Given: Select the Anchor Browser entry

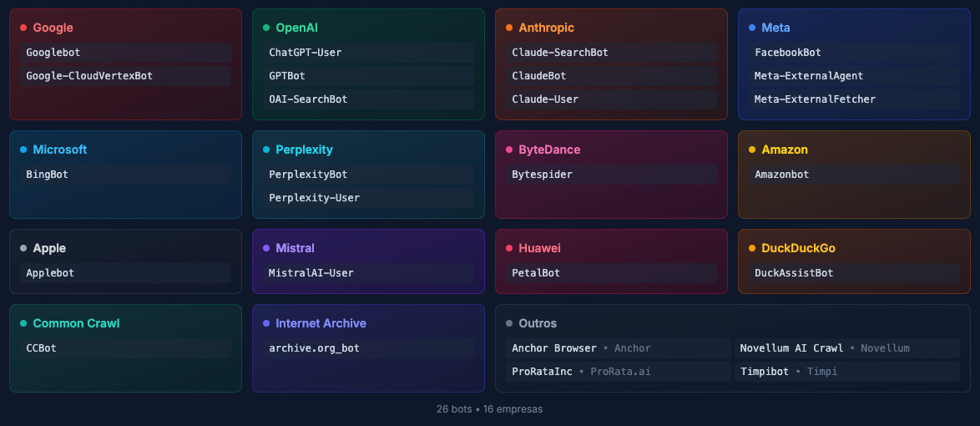Looking at the screenshot, I should pyautogui.click(x=618, y=347).
